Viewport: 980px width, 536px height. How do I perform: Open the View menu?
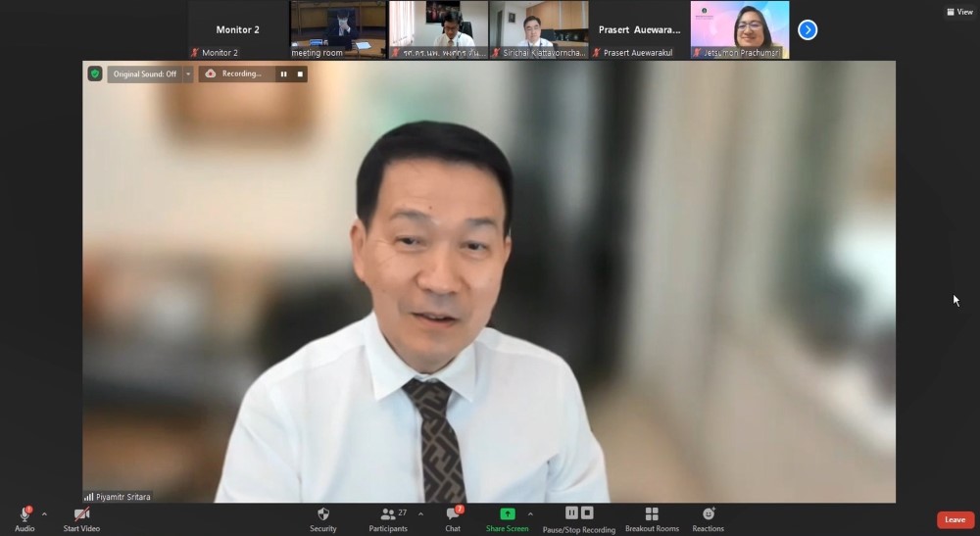click(958, 12)
